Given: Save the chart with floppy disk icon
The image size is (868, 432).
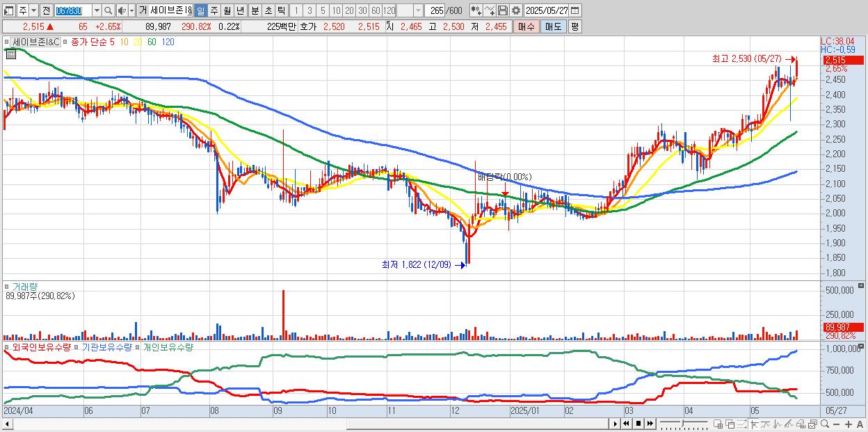Looking at the screenshot, I should pyautogui.click(x=503, y=10).
